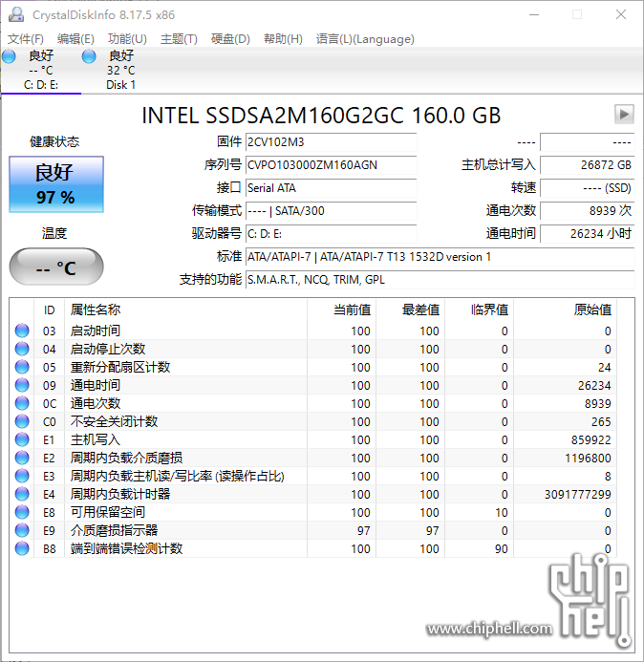Open the 硬盘(D) menu

point(230,39)
